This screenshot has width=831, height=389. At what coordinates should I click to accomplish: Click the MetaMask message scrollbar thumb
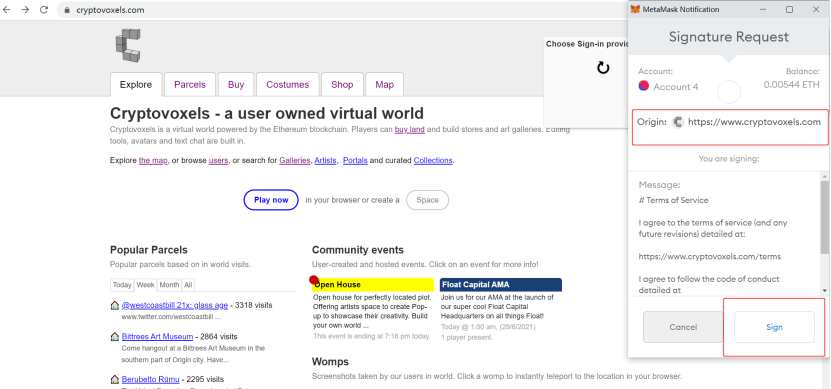[x=825, y=217]
